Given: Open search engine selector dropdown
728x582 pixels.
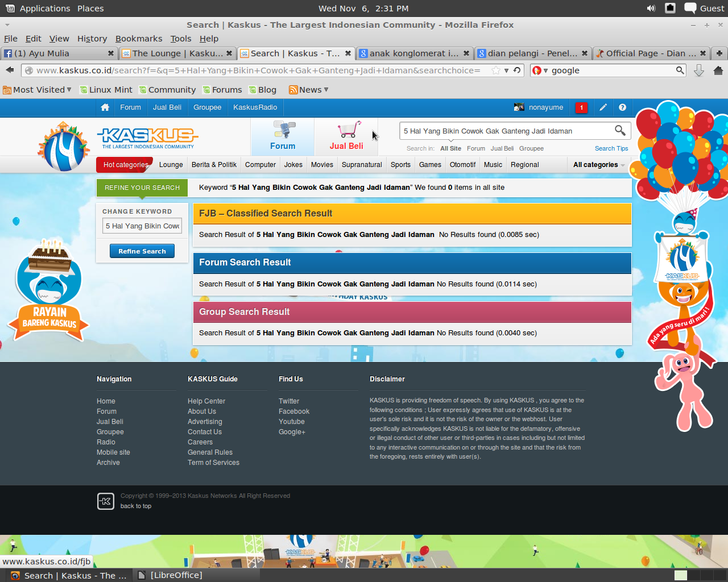Looking at the screenshot, I should (540, 70).
